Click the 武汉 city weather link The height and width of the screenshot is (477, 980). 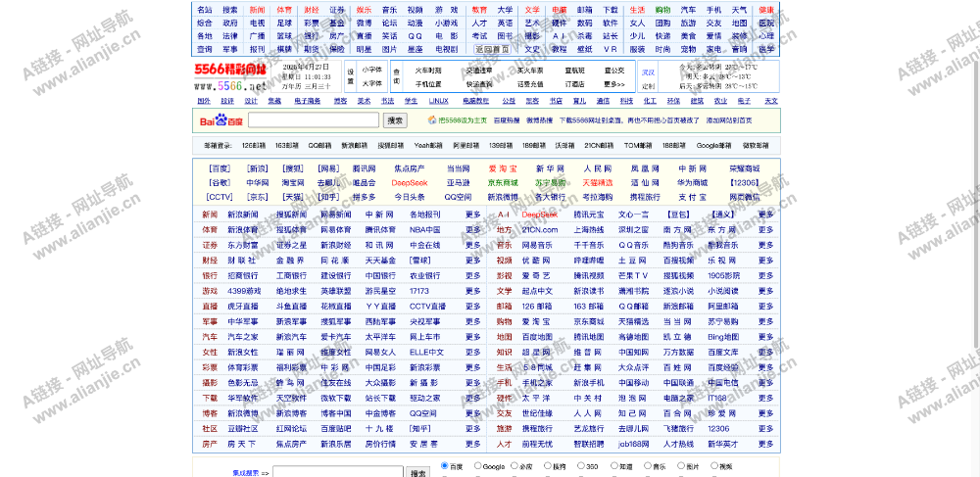pyautogui.click(x=648, y=72)
